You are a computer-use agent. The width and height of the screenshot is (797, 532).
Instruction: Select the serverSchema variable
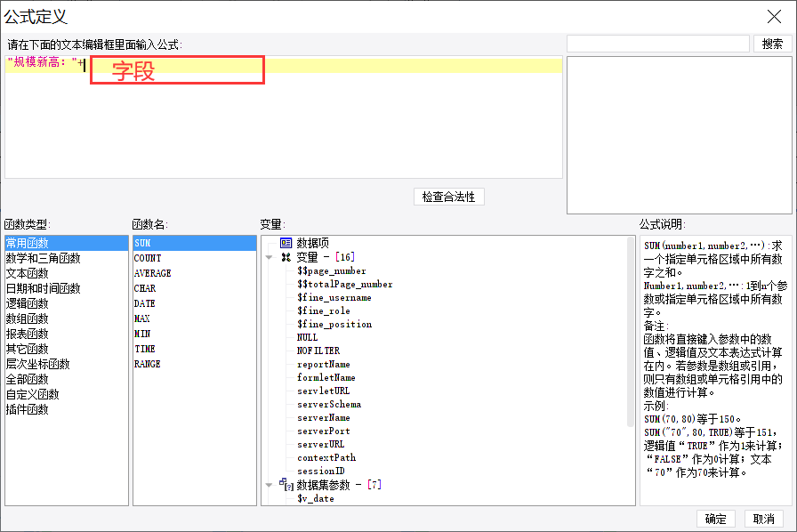[329, 405]
